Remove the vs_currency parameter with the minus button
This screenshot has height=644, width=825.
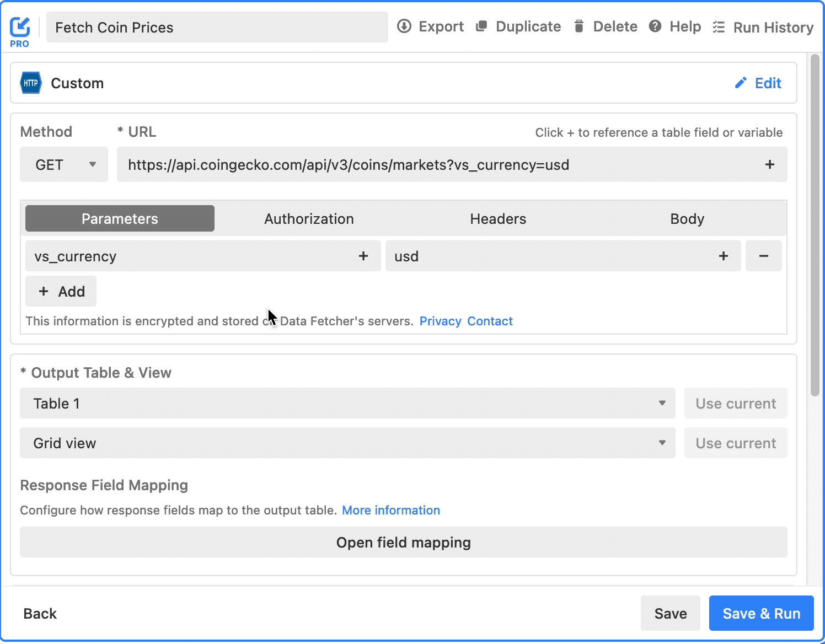764,256
